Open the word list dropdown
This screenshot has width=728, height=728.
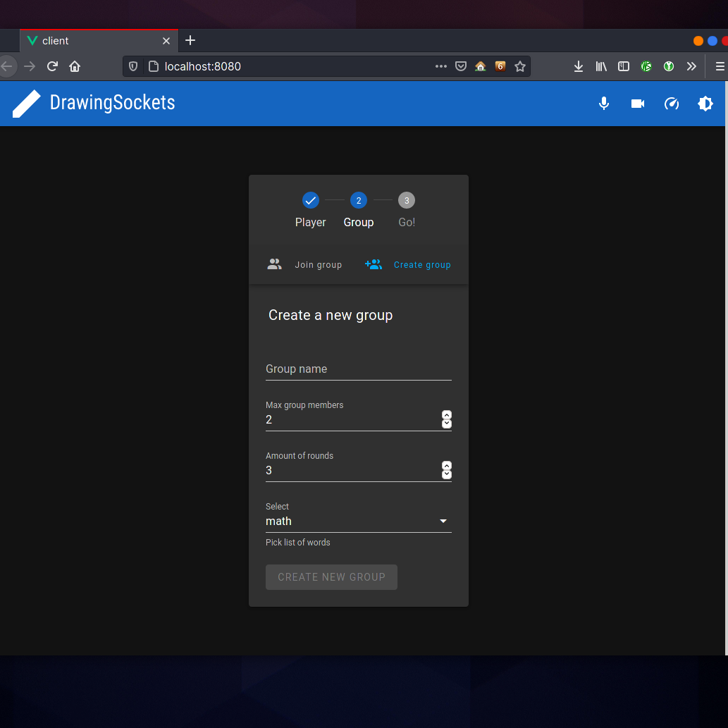click(358, 522)
